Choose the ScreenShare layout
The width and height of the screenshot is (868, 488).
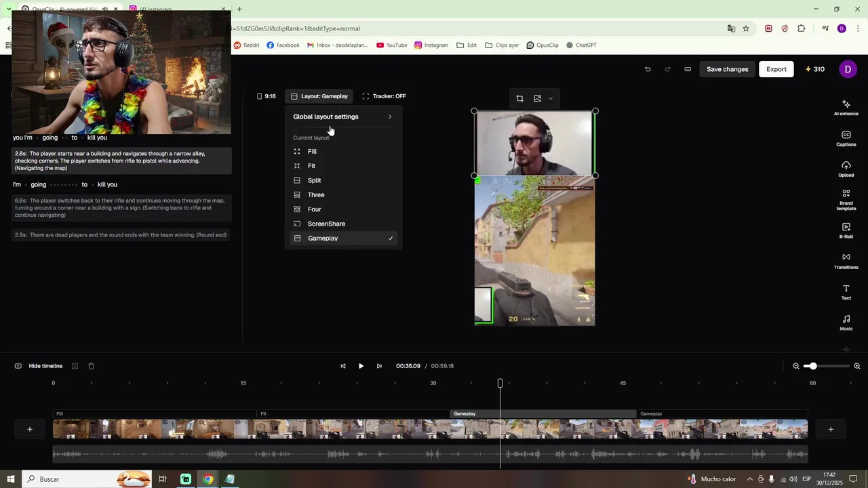click(343, 224)
